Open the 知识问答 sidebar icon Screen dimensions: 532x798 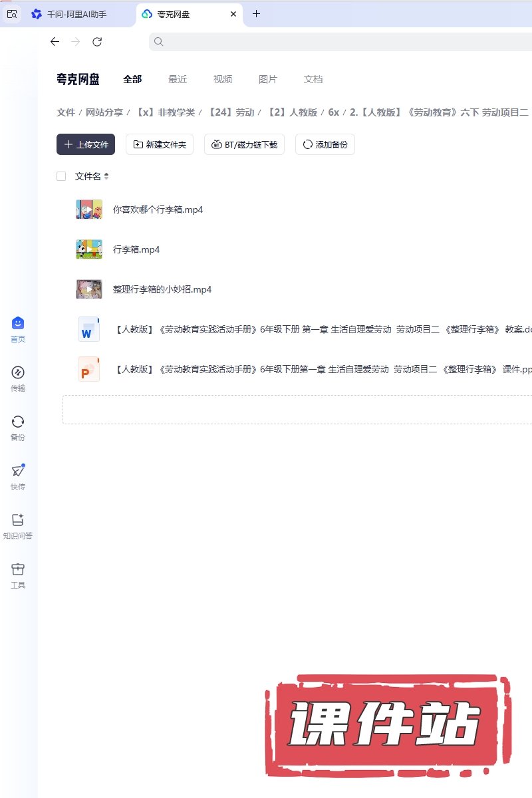(18, 521)
